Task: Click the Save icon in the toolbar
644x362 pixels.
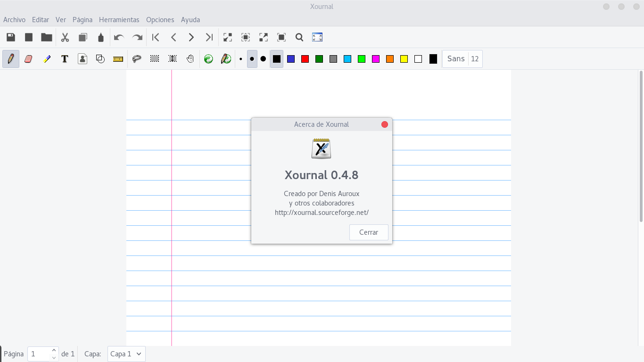Action: coord(11,37)
